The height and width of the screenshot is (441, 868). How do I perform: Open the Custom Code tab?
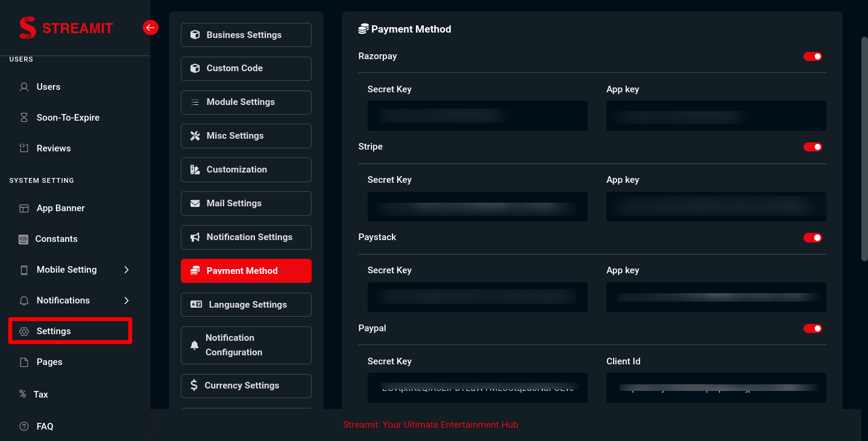(246, 68)
